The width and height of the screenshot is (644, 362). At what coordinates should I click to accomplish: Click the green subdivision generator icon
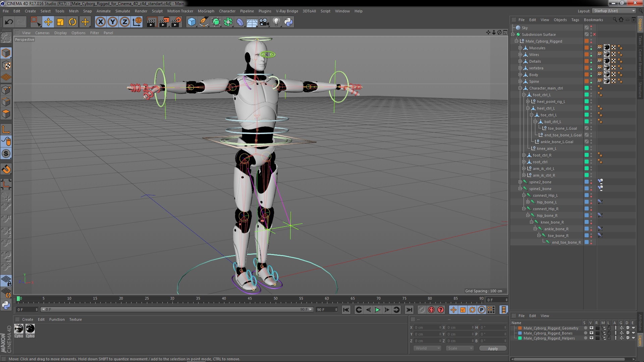pos(216,22)
